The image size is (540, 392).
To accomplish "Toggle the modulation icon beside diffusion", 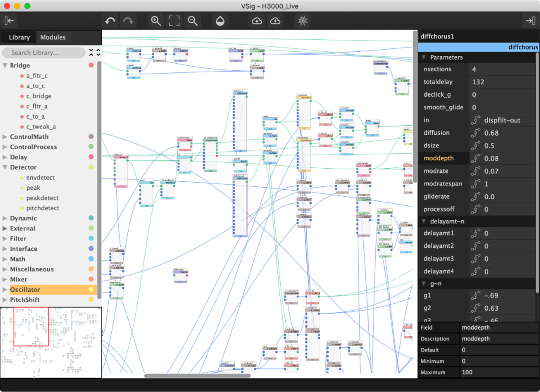I will click(475, 133).
